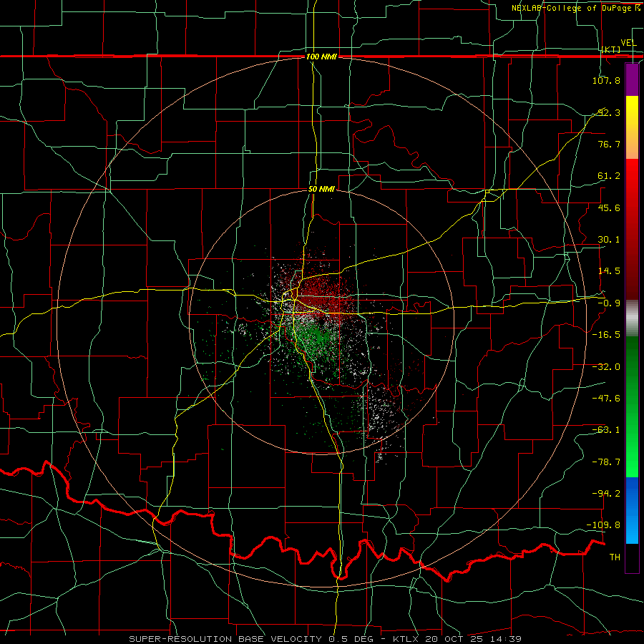Click the gray near-zero segment of color bar
The height and width of the screenshot is (644, 644).
click(632, 318)
